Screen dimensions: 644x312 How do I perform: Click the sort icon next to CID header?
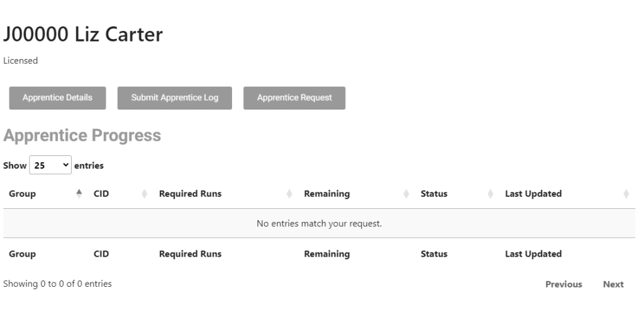click(144, 194)
